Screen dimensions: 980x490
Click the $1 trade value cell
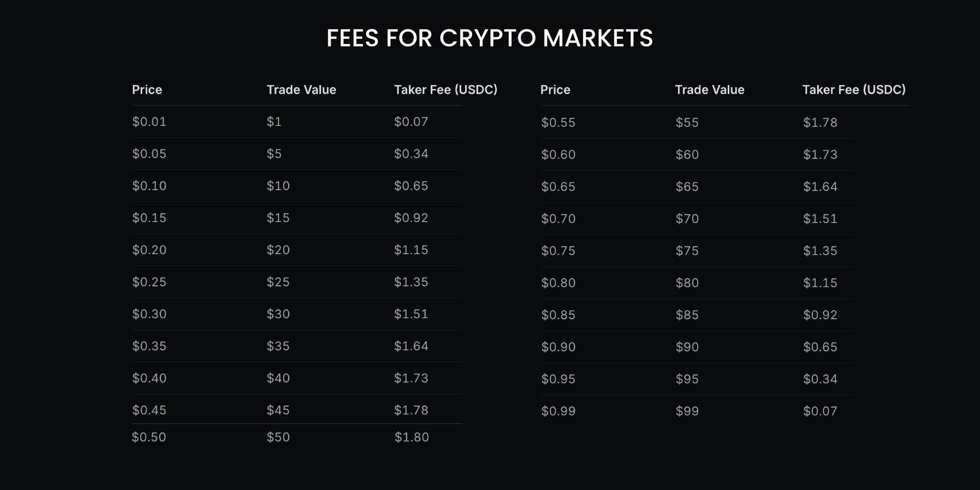(274, 122)
